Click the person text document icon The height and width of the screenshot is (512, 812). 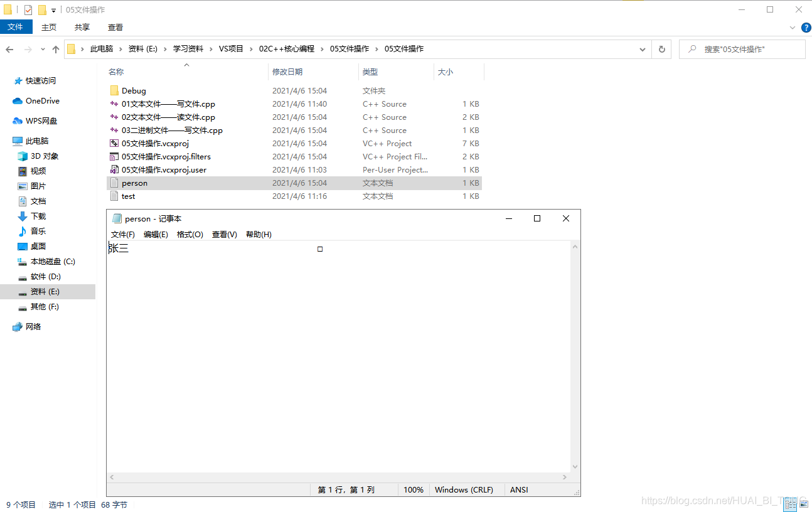click(114, 183)
